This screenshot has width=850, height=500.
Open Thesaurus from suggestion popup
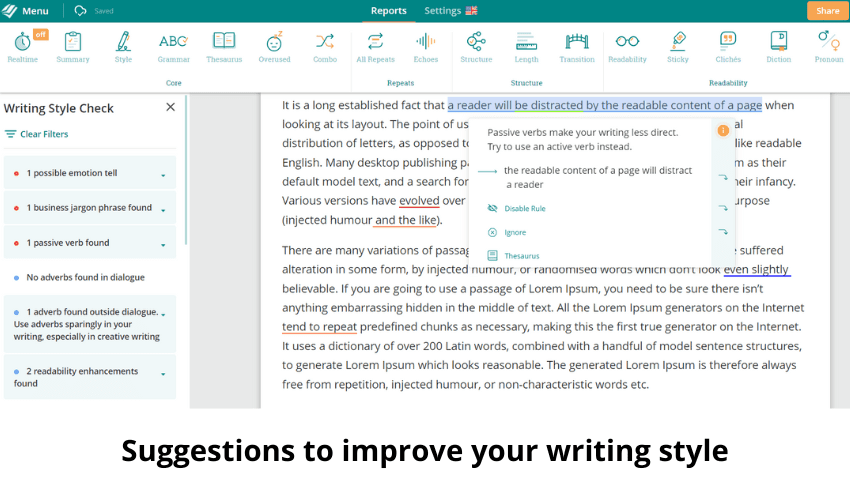[x=521, y=255]
